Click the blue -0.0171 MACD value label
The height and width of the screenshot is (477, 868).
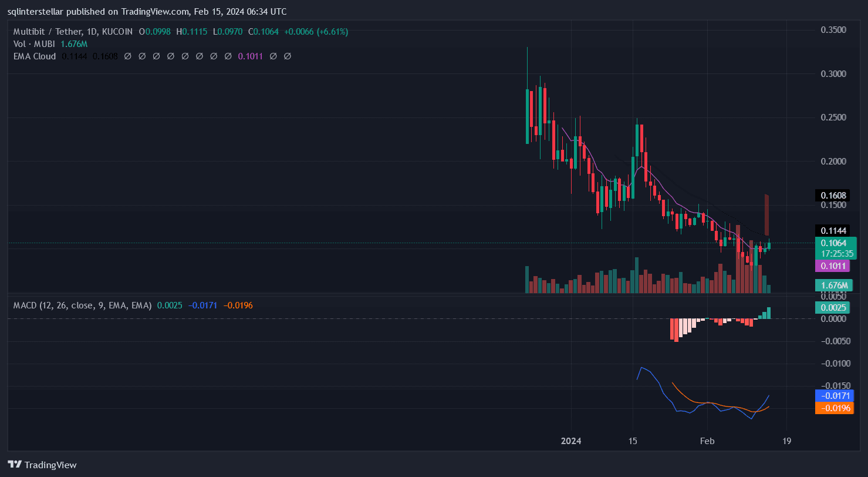point(832,396)
